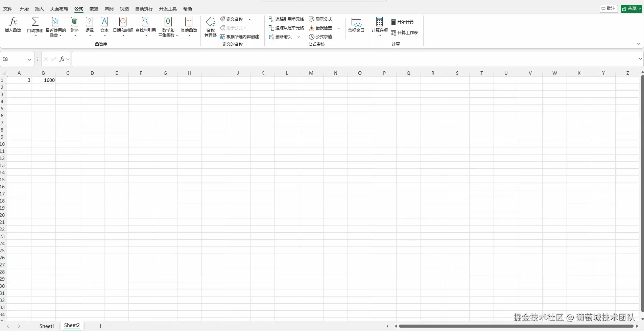Open 查找与引用 lookup functions
This screenshot has width=644, height=331.
pyautogui.click(x=146, y=27)
